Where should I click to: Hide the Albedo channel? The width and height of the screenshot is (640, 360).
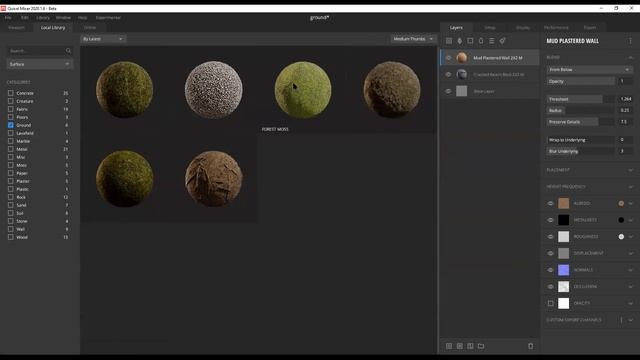pyautogui.click(x=551, y=203)
